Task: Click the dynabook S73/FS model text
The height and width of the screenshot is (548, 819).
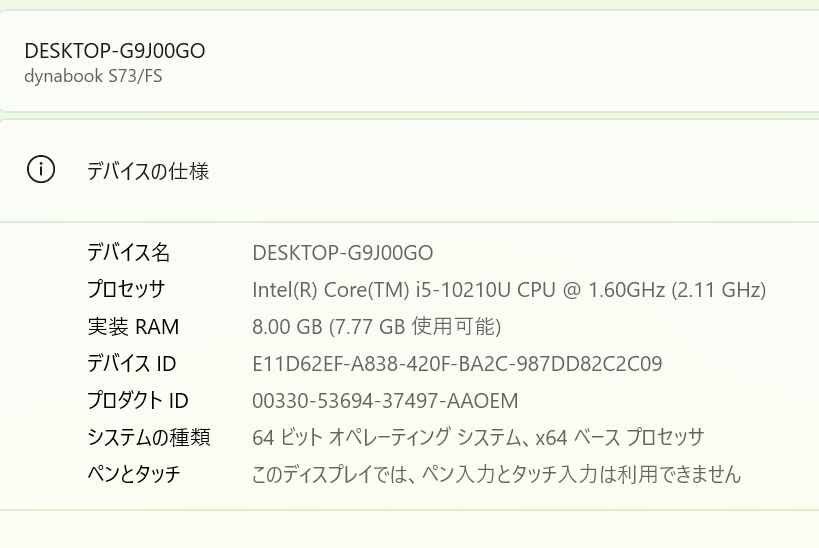Action: [x=93, y=76]
